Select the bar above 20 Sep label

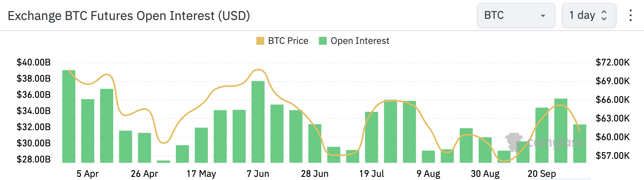point(542,135)
